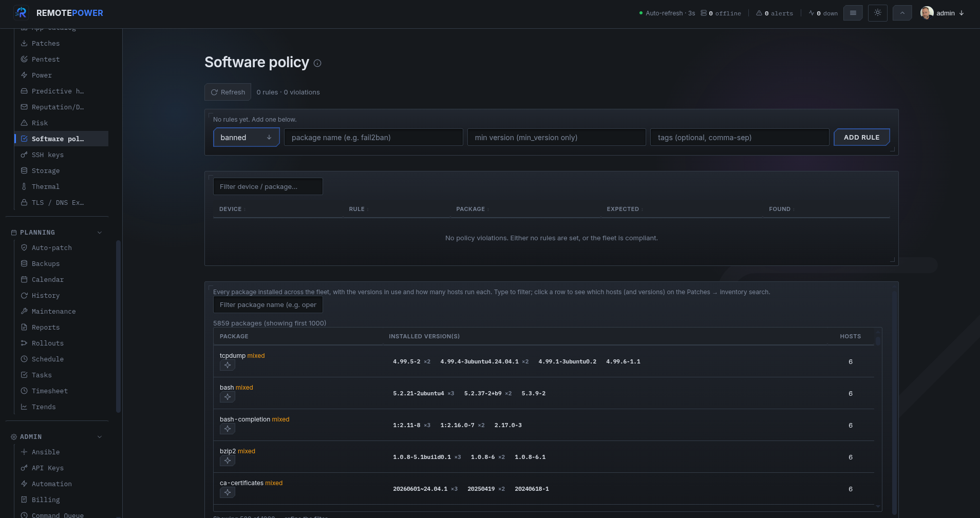This screenshot has width=980, height=518.
Task: Click the Maintenance wrench icon
Action: [24, 311]
